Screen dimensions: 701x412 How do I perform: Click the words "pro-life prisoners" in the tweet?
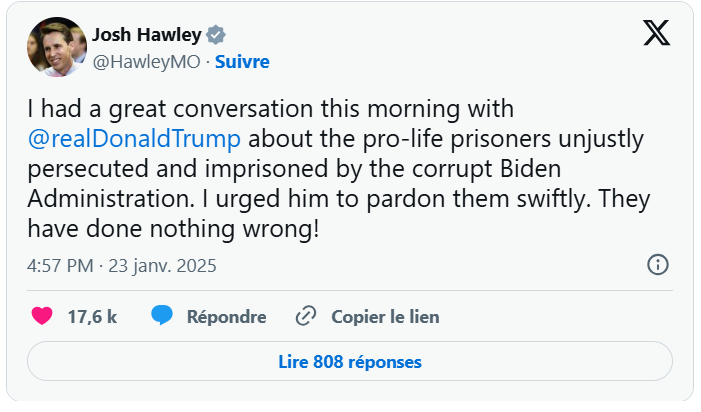click(x=420, y=137)
